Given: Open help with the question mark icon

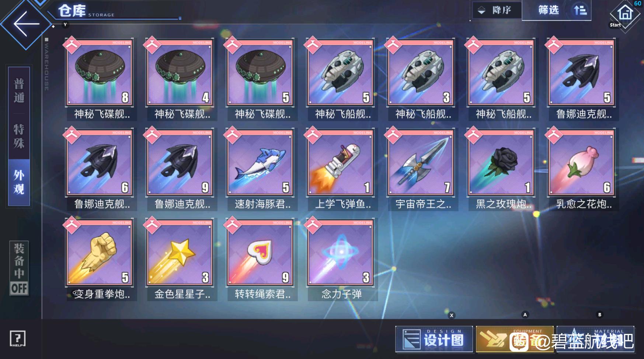Looking at the screenshot, I should pos(18,338).
